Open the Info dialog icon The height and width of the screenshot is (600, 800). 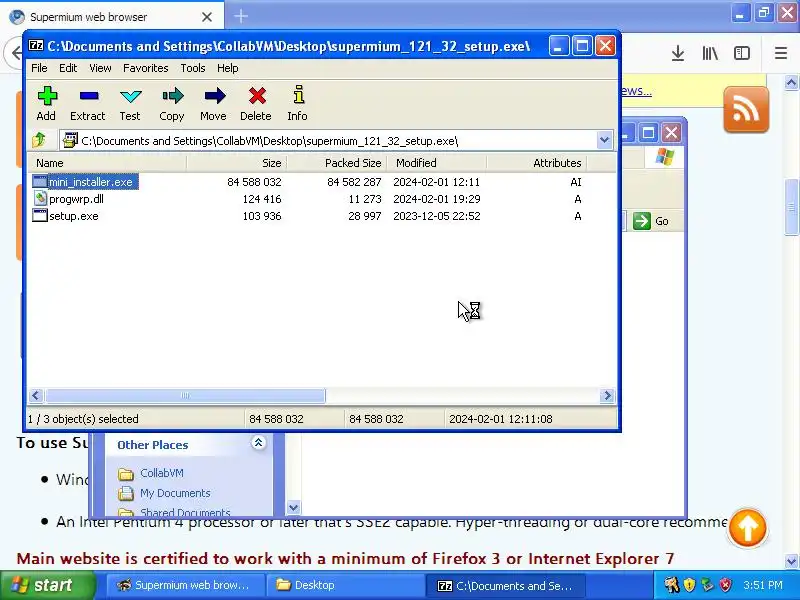pos(298,104)
